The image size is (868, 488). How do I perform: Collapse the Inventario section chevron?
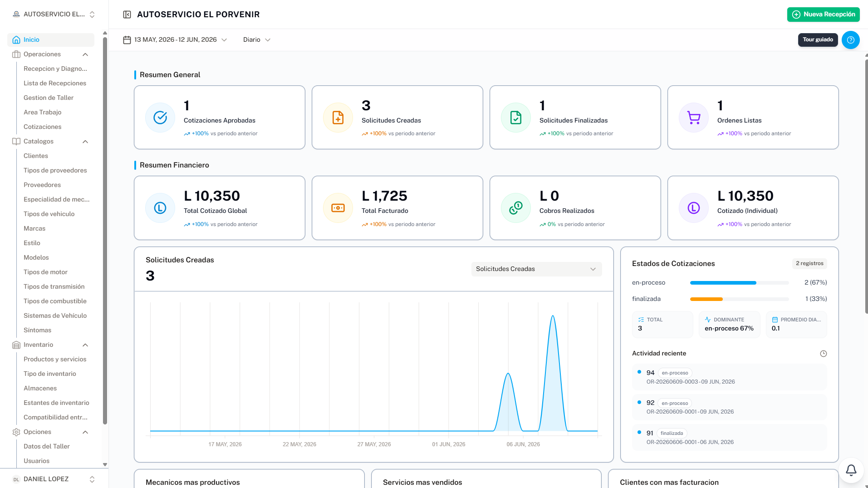(85, 345)
